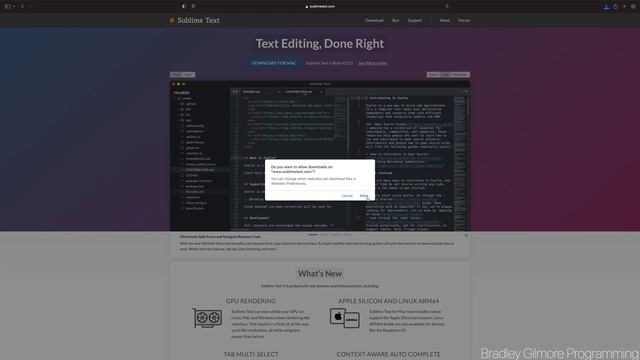Open the See What's New link
This screenshot has width=640, height=360.
tap(372, 63)
